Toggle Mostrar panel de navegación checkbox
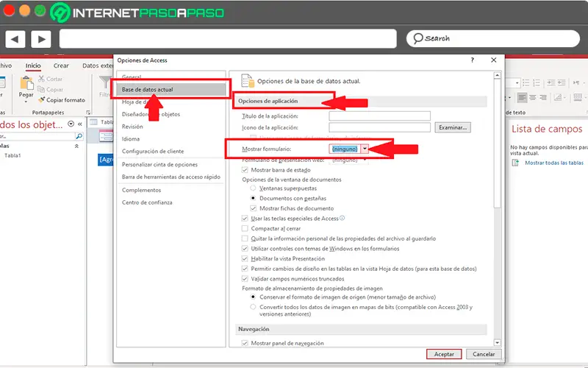The image size is (588, 368). [x=245, y=343]
